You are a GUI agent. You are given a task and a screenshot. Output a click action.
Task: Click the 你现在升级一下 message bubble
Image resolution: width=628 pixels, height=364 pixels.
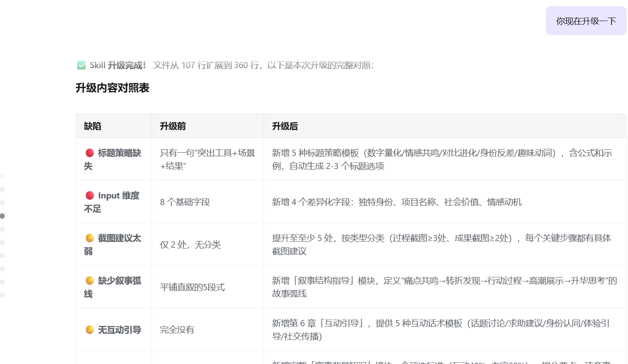coord(586,21)
